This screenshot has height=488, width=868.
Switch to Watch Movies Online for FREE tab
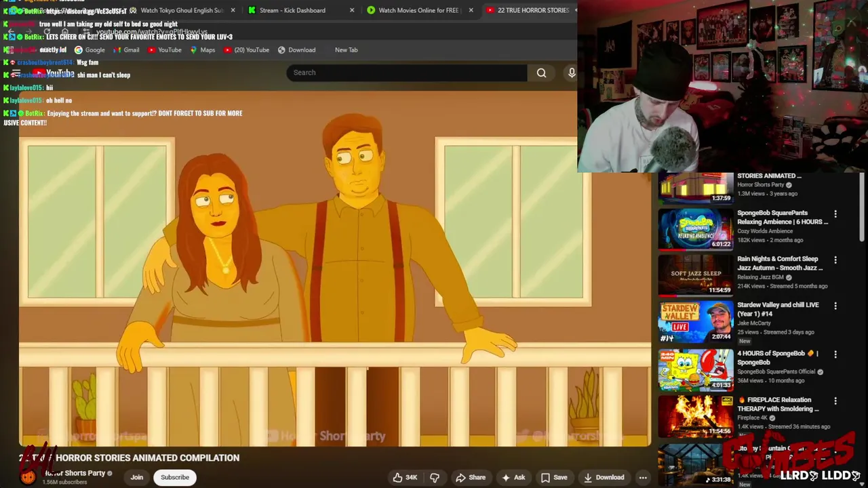(x=418, y=10)
